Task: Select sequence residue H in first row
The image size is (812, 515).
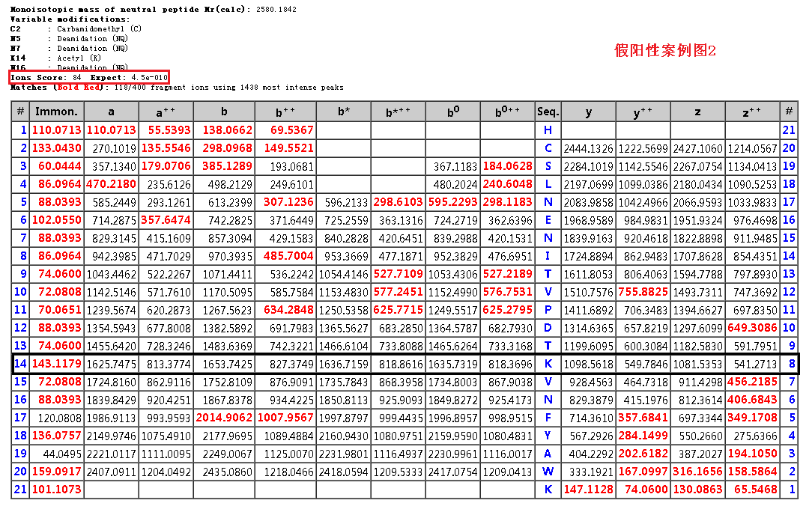Action: point(548,130)
